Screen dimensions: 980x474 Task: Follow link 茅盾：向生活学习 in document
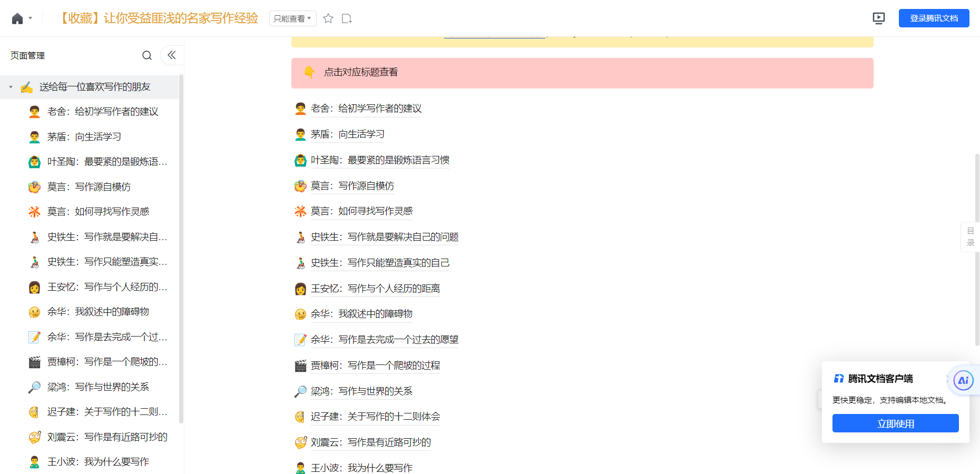pyautogui.click(x=348, y=134)
